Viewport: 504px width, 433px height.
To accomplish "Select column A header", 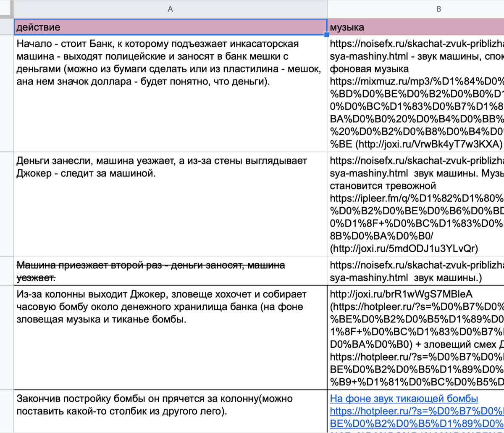I will (171, 9).
